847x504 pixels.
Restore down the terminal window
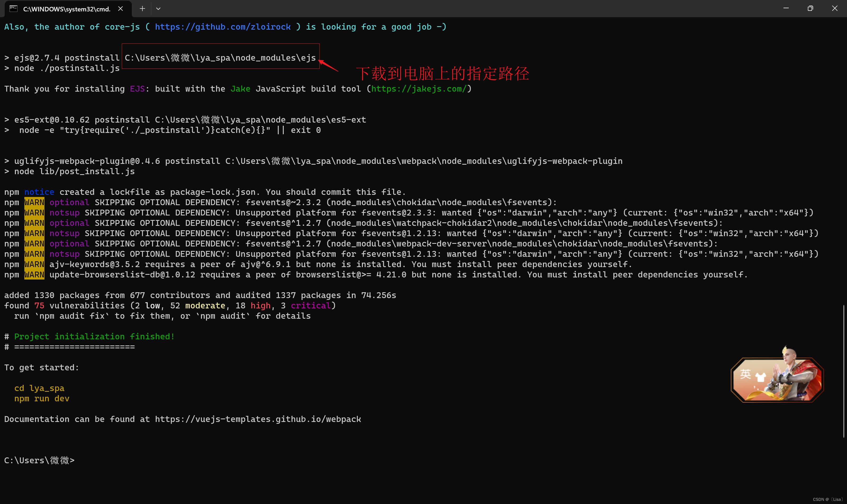[810, 8]
